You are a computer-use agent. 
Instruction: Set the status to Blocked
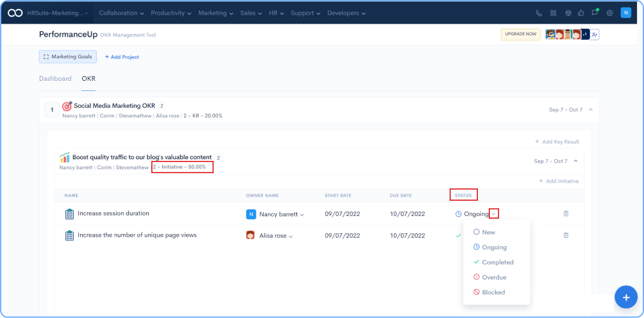[x=493, y=292]
